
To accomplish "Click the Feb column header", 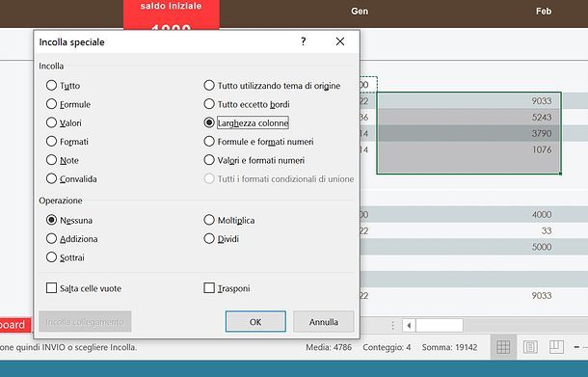I will [544, 12].
